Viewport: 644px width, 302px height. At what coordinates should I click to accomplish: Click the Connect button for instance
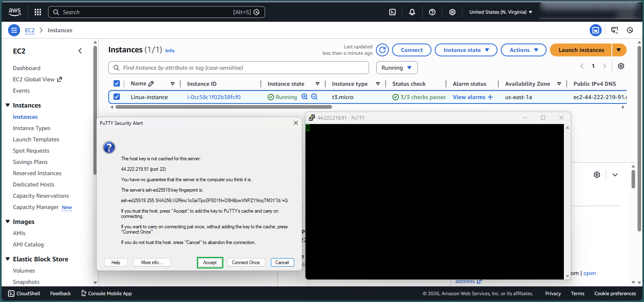412,50
